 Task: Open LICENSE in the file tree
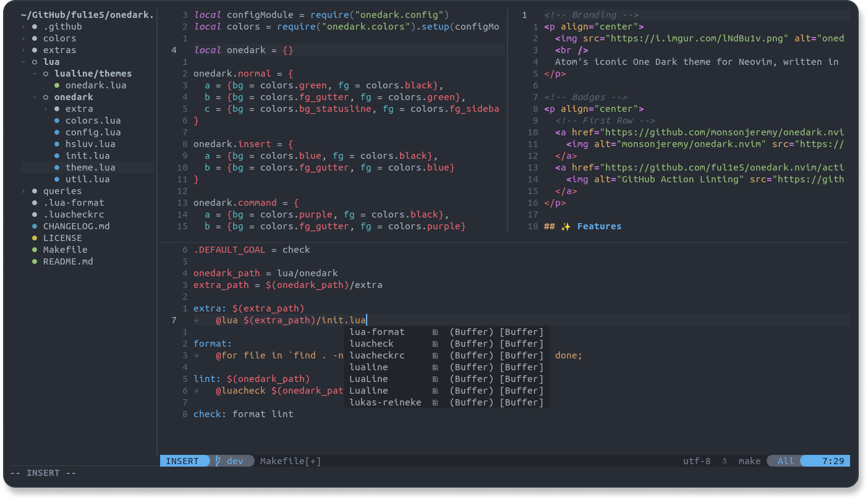62,238
